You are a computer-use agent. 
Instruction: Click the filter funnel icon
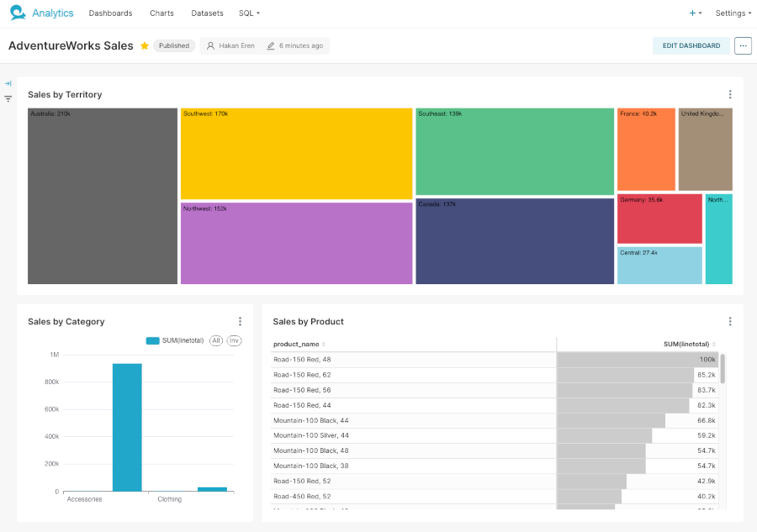click(x=8, y=98)
